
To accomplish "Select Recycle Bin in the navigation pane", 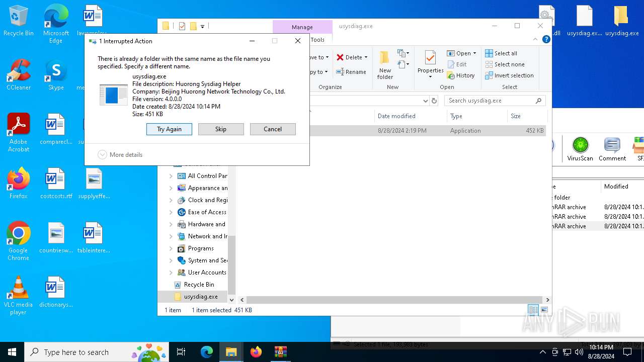I will click(x=194, y=285).
